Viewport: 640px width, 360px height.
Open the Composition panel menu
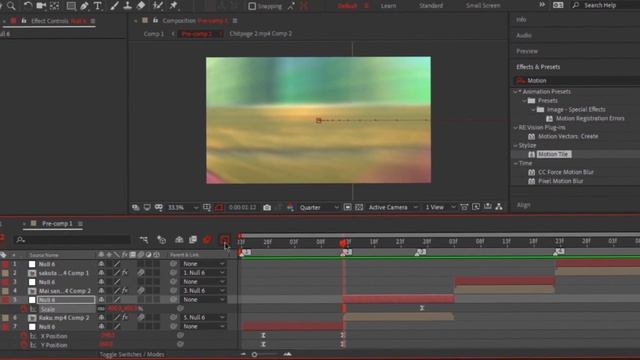click(x=235, y=20)
